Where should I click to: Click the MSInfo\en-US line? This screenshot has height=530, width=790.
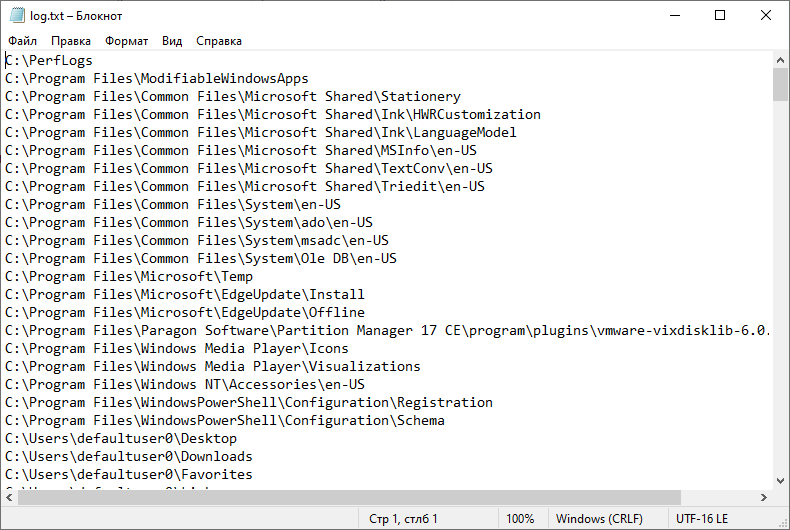click(241, 151)
